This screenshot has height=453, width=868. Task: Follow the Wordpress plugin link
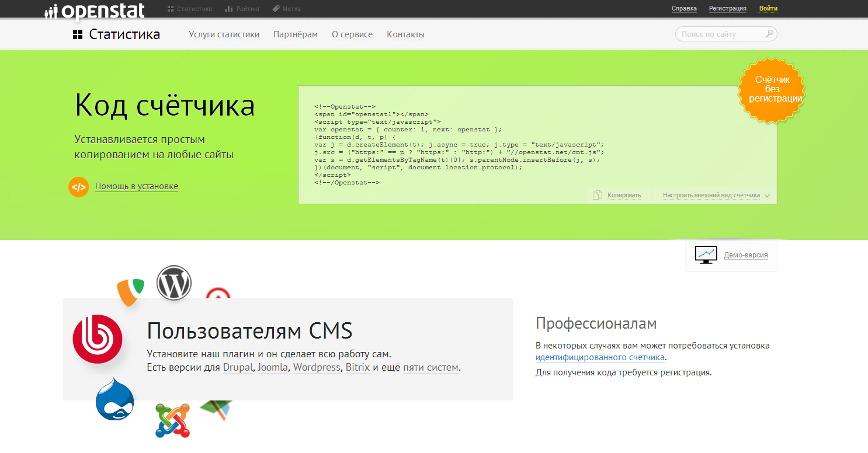(x=317, y=368)
